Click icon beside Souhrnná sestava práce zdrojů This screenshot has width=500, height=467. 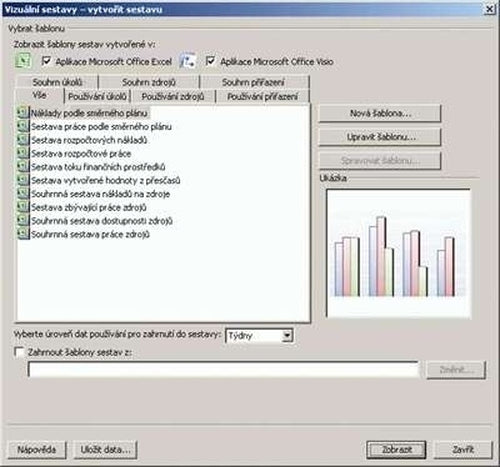(x=23, y=233)
